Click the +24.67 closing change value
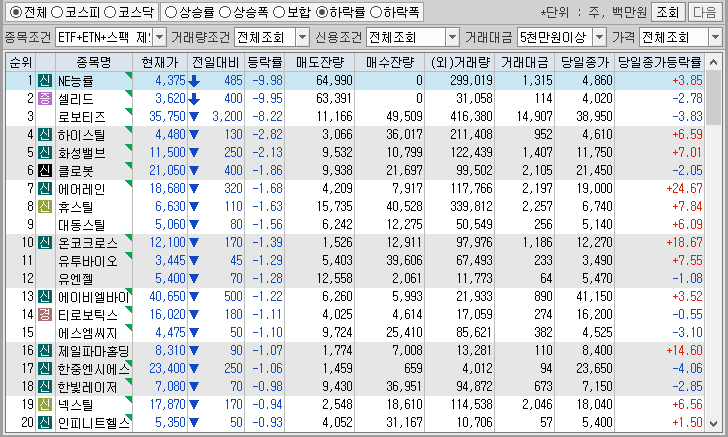Image resolution: width=728 pixels, height=437 pixels. pos(684,189)
